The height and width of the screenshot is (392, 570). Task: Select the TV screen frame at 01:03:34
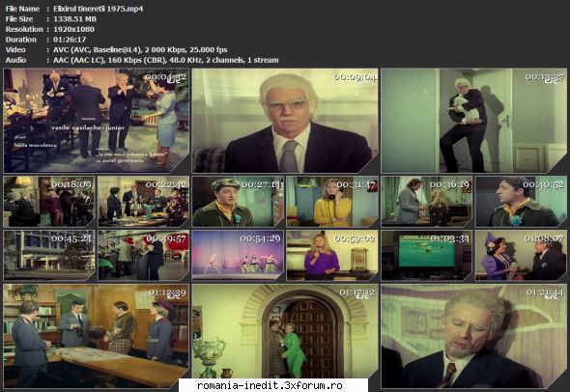tap(426, 256)
